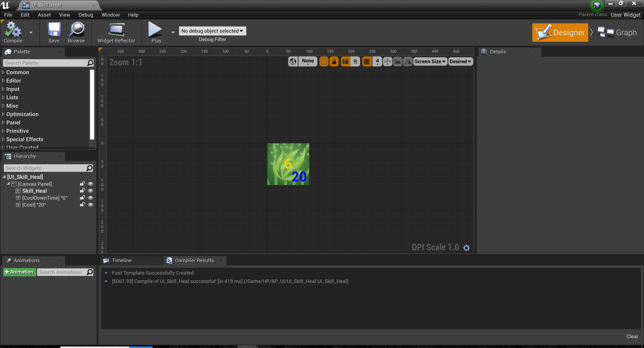The width and height of the screenshot is (644, 348).
Task: Click the localization preview globe icon
Action: [x=293, y=62]
